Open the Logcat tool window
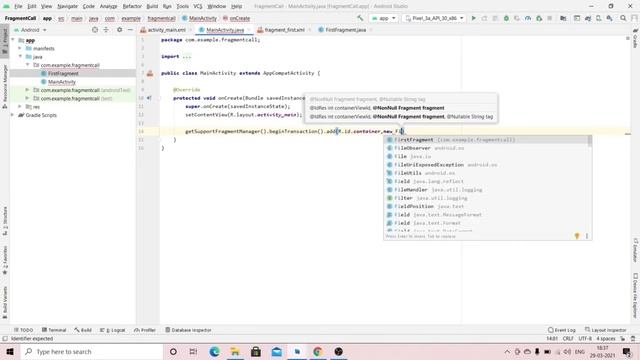The width and height of the screenshot is (640, 360). pyautogui.click(x=113, y=330)
